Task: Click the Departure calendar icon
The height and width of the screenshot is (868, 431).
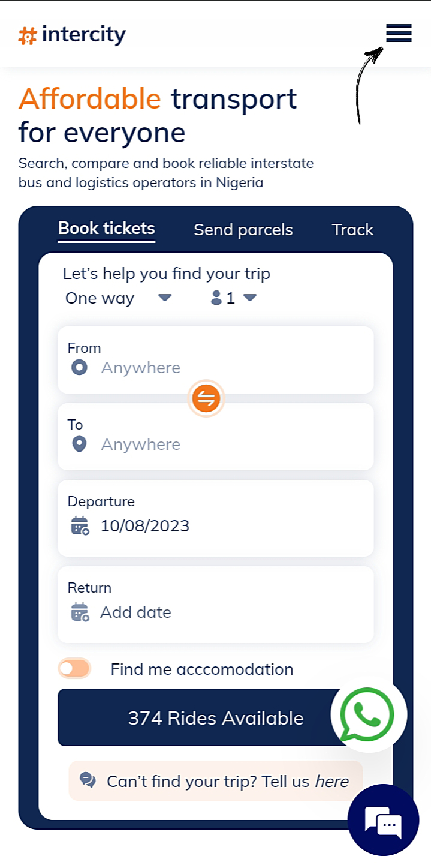Action: click(80, 526)
